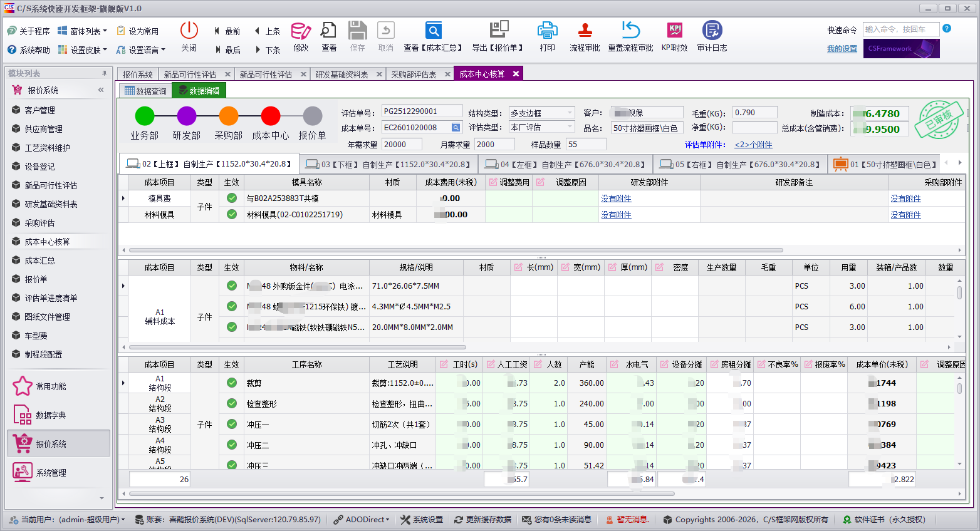This screenshot has height=531, width=980.
Task: Click the blue help question icon
Action: (947, 29)
